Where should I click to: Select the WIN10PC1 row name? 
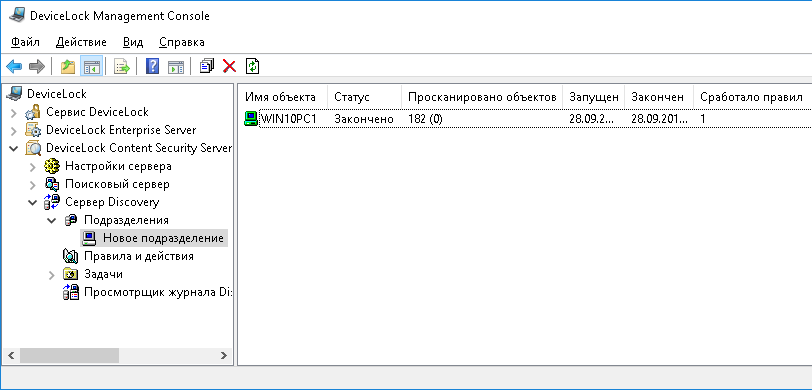point(288,119)
